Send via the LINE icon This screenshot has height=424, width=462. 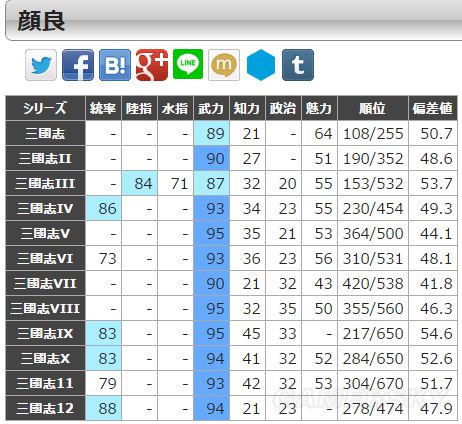188,64
